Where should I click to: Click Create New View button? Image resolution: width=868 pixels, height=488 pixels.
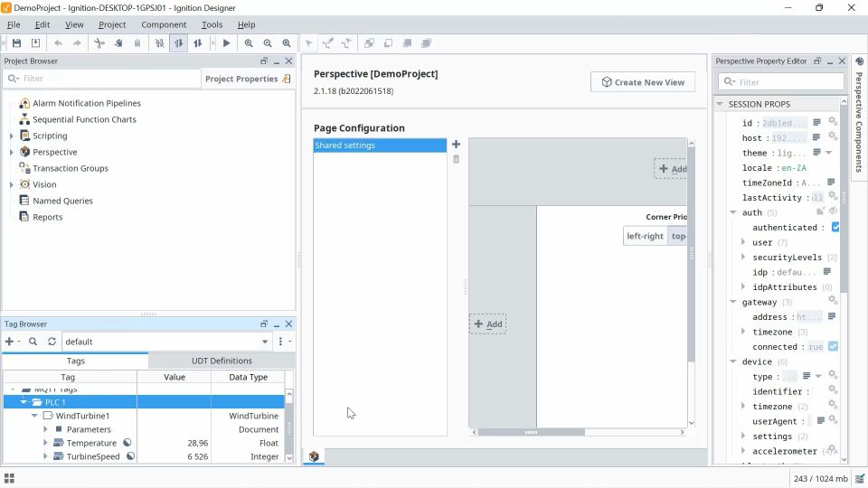(643, 82)
